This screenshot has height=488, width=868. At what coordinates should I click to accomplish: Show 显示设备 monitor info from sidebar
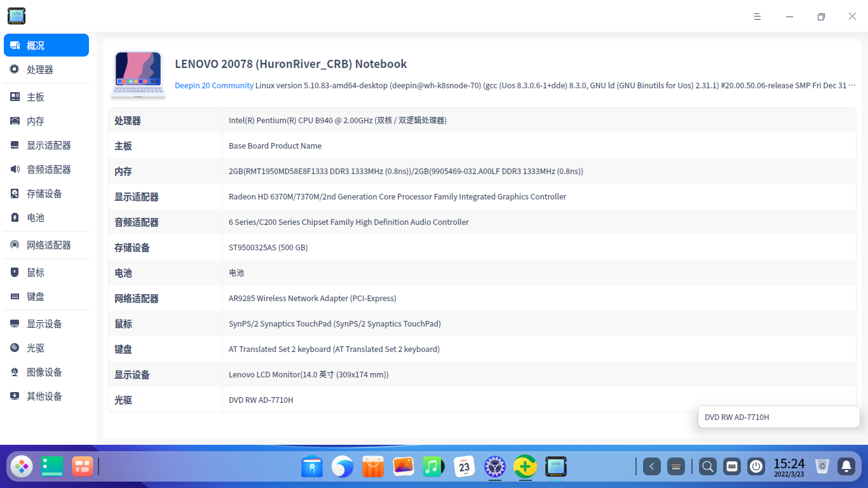pos(46,323)
